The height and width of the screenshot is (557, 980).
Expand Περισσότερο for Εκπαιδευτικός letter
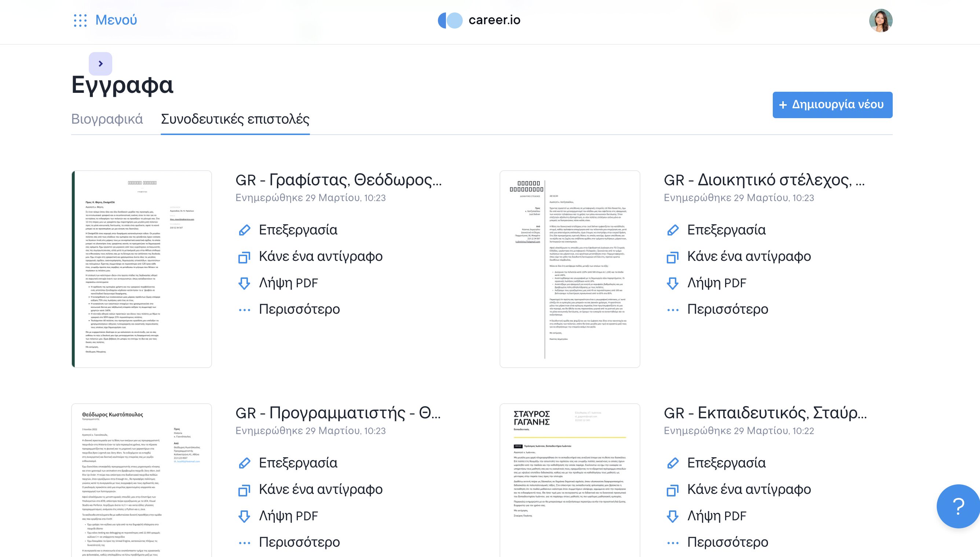click(x=727, y=542)
